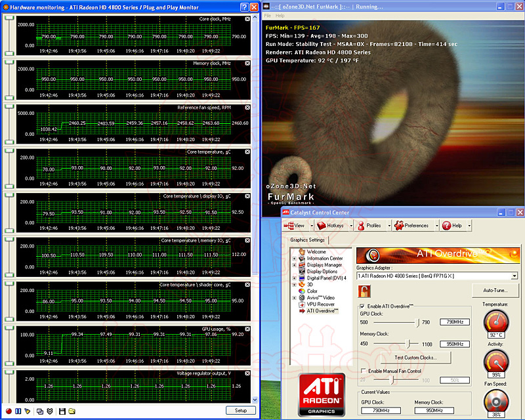Open File menu in FurMark window
Image resolution: width=525 pixels, height=420 pixels.
268,16
